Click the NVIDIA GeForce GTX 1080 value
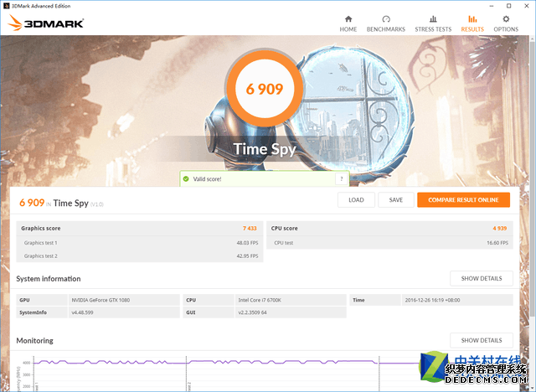 [100, 300]
